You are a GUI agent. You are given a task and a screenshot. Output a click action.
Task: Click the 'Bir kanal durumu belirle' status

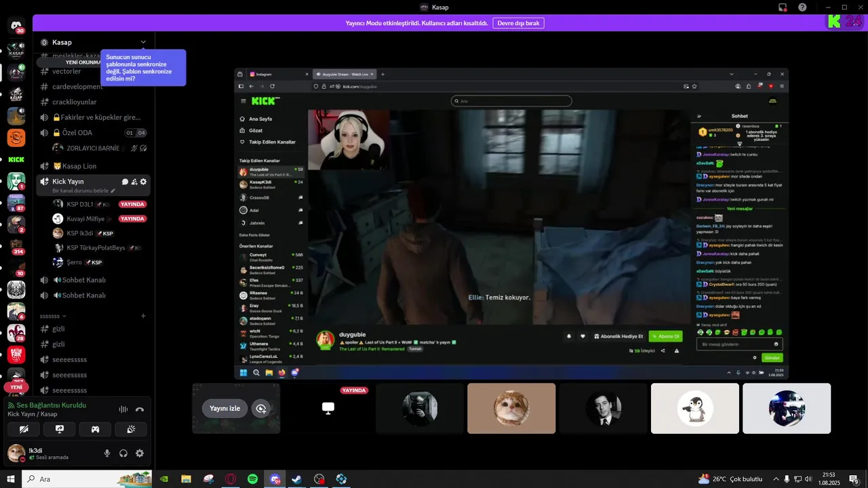(81, 191)
